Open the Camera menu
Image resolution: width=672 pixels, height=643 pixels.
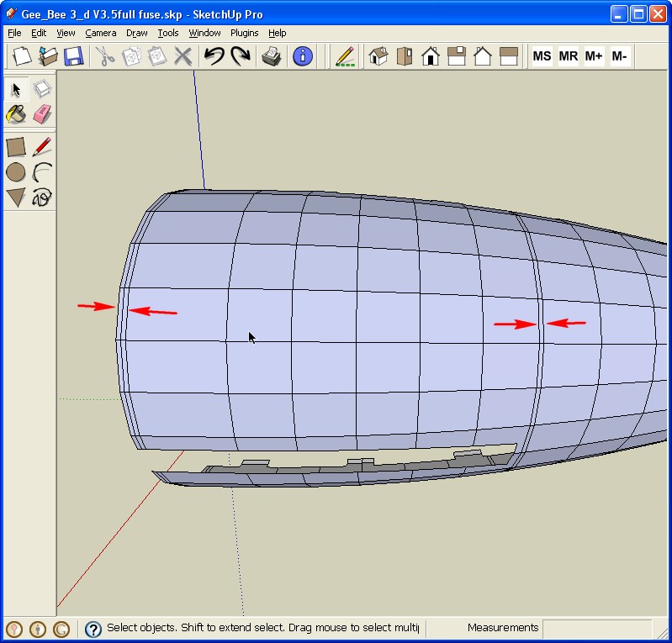100,33
